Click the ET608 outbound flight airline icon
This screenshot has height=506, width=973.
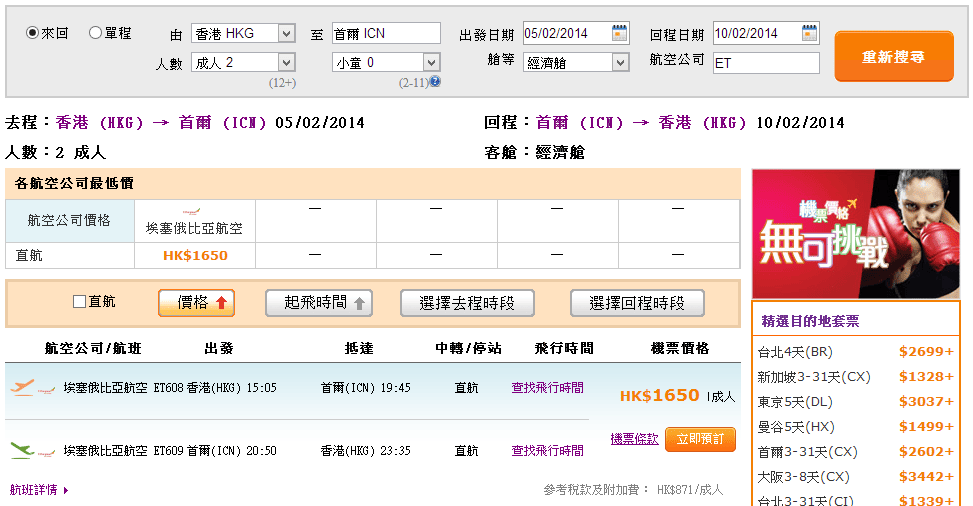pyautogui.click(x=22, y=387)
